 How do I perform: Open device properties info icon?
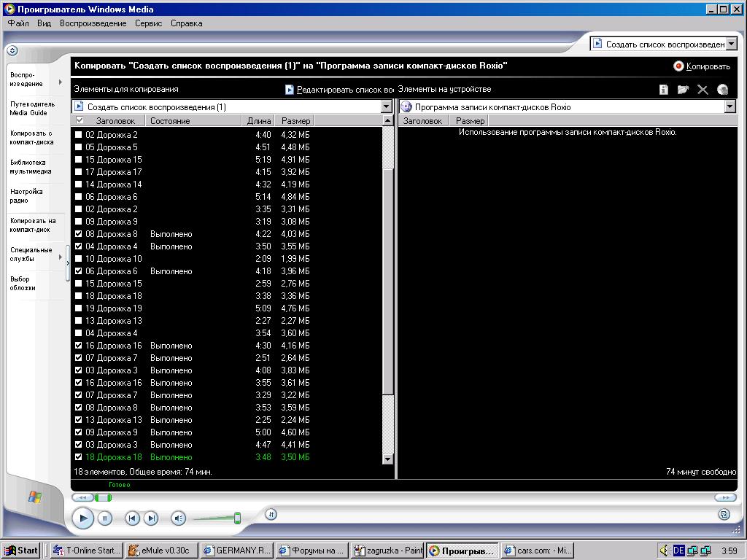(664, 90)
